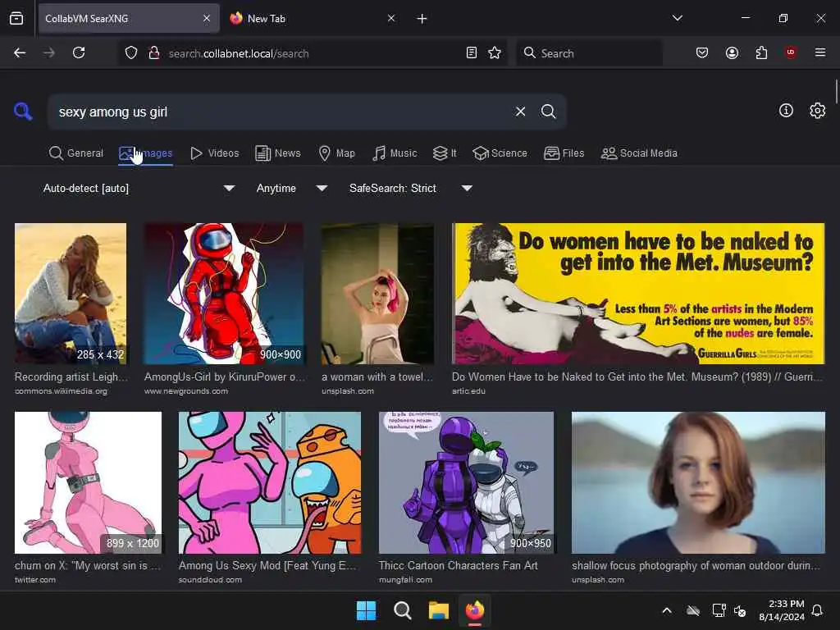Click the SearXNG magnifier logo

tap(23, 112)
